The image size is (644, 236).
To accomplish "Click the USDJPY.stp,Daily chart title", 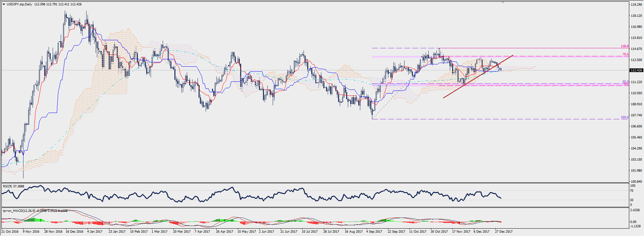I will coord(19,4).
